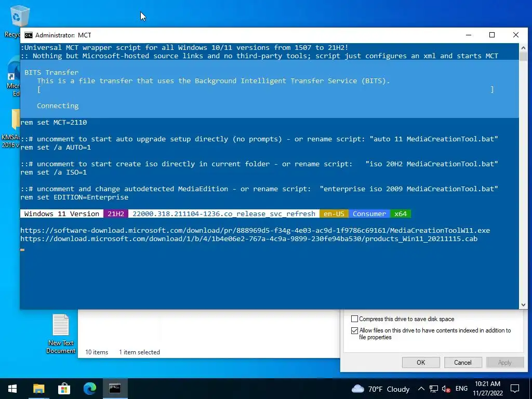This screenshot has height=399, width=532.
Task: Click OK in the properties dialog
Action: (x=421, y=362)
